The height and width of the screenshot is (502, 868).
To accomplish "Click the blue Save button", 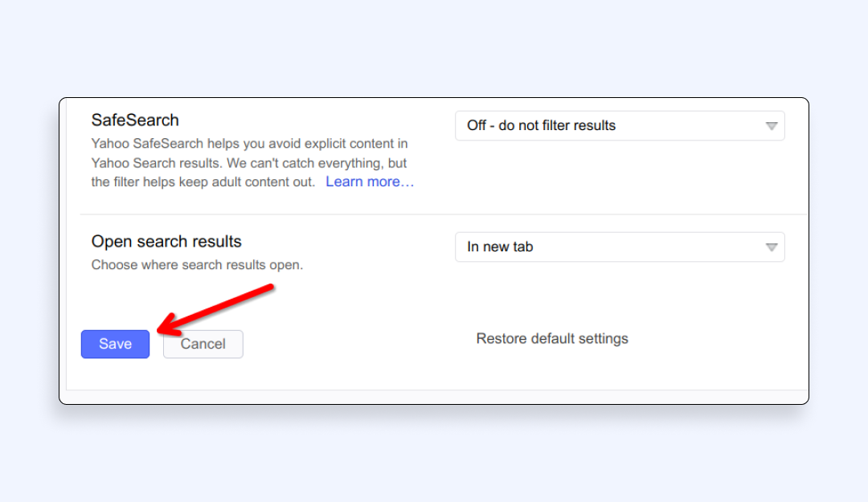I will click(115, 344).
